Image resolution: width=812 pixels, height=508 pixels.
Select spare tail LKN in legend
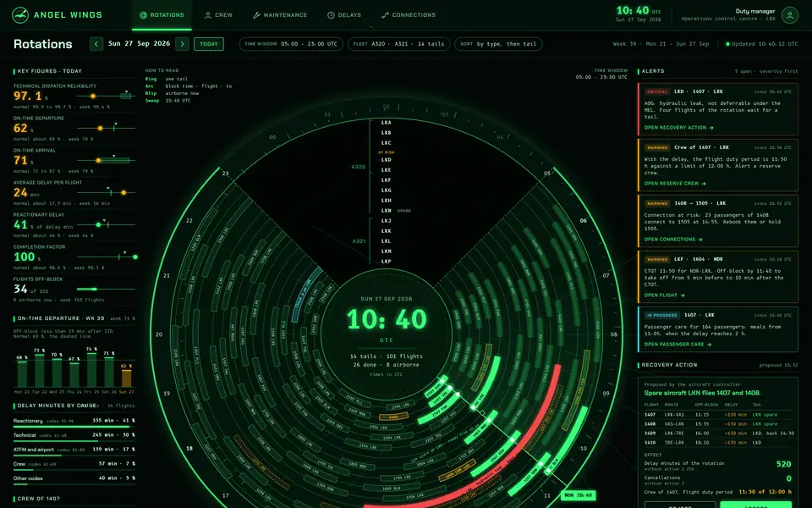point(386,211)
